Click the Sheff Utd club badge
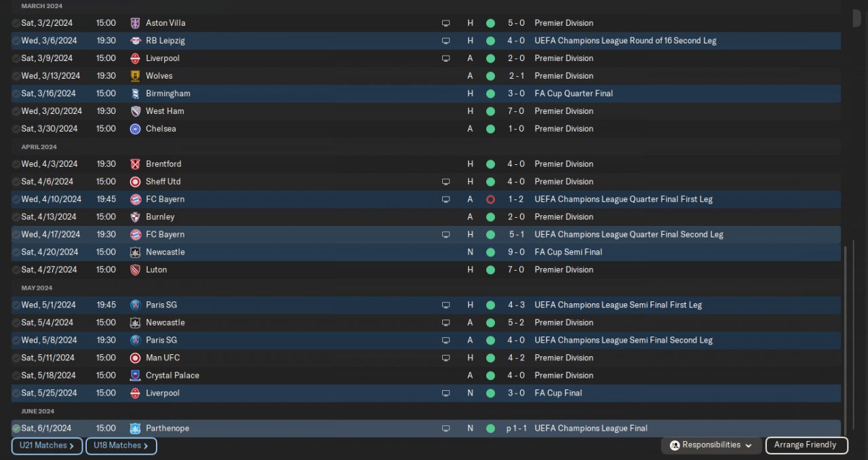The image size is (868, 460). click(x=136, y=182)
